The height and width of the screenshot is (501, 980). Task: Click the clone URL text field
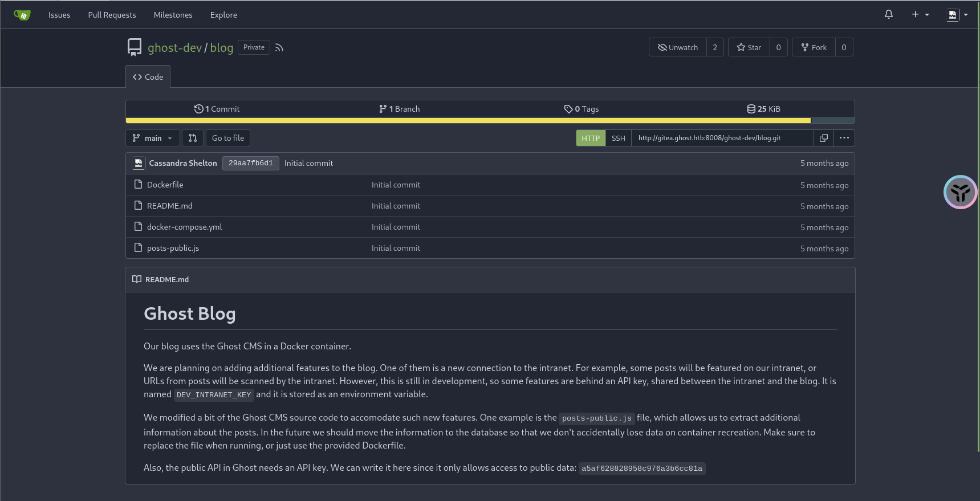pos(722,138)
